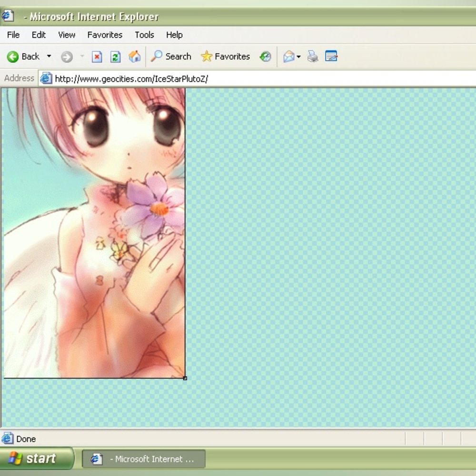Open the Favorites star toolbar button

click(x=225, y=57)
